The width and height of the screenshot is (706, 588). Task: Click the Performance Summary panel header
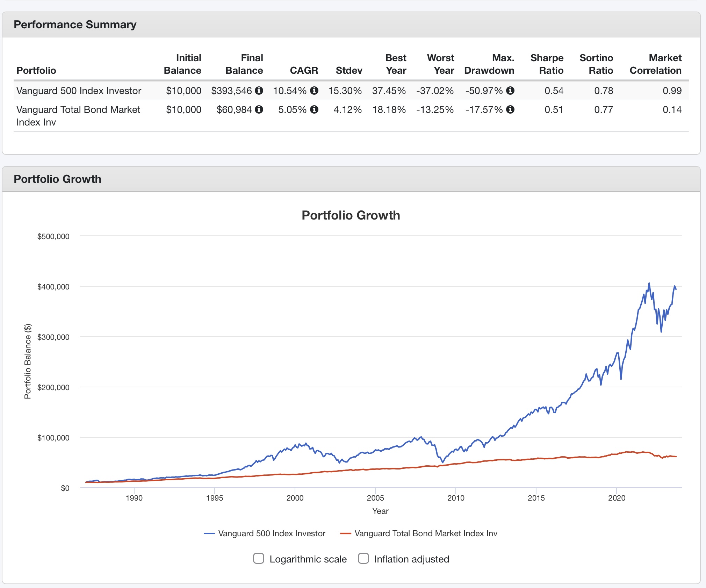click(x=351, y=24)
